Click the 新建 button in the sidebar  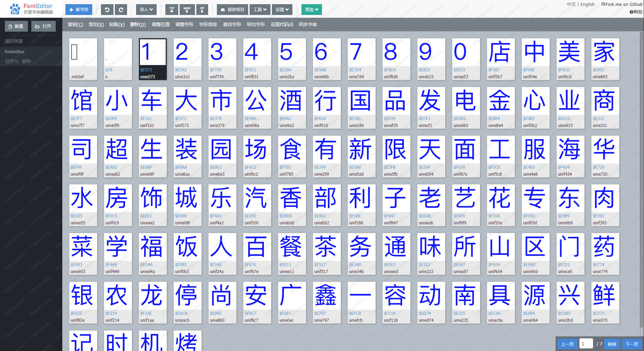(x=16, y=26)
